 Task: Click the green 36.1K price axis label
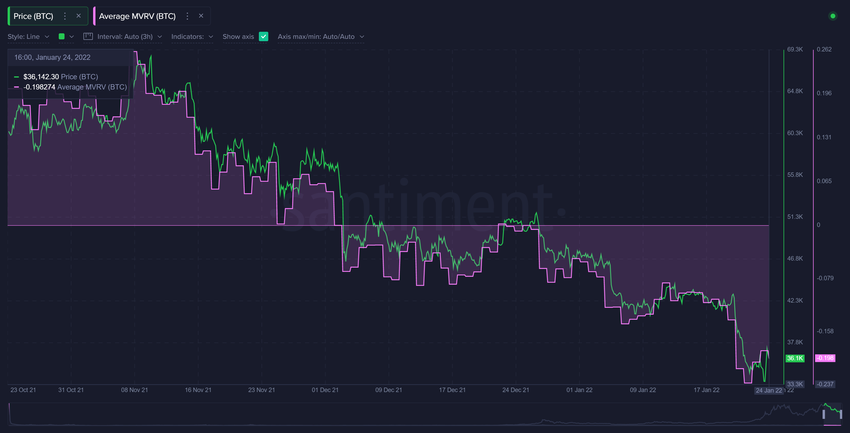(x=795, y=358)
